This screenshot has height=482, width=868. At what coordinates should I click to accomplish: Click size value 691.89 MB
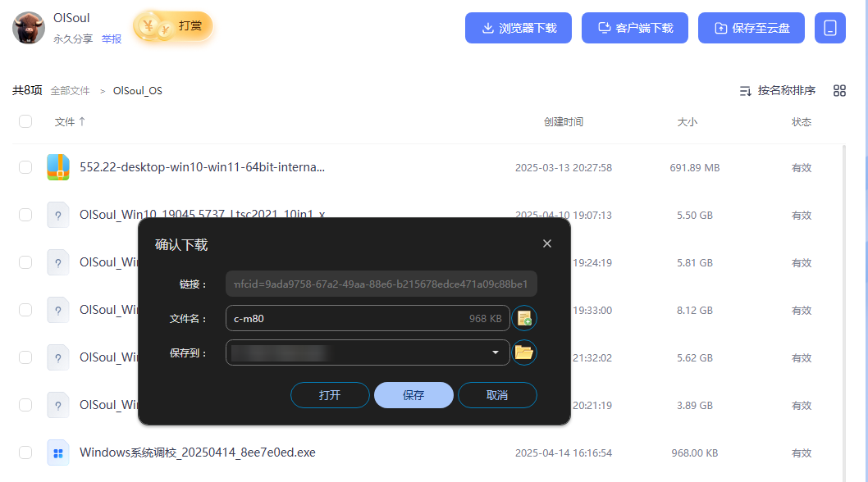click(695, 168)
